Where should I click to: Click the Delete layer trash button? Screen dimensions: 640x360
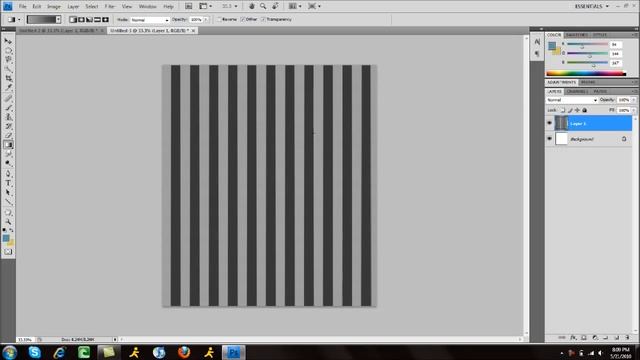tap(627, 338)
